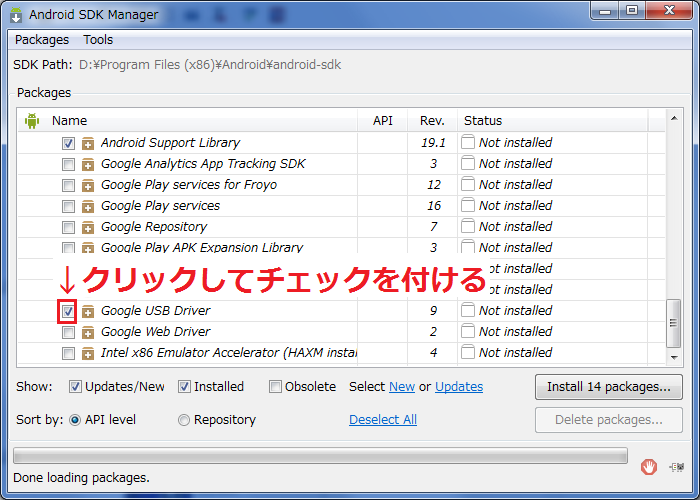The width and height of the screenshot is (700, 500).
Task: Open the log window icon at bottom right
Action: pyautogui.click(x=677, y=467)
